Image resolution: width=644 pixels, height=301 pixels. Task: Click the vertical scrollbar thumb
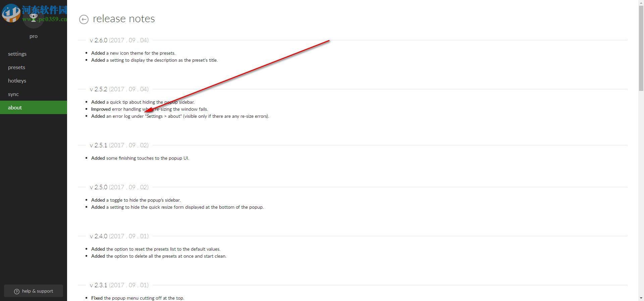[641, 48]
